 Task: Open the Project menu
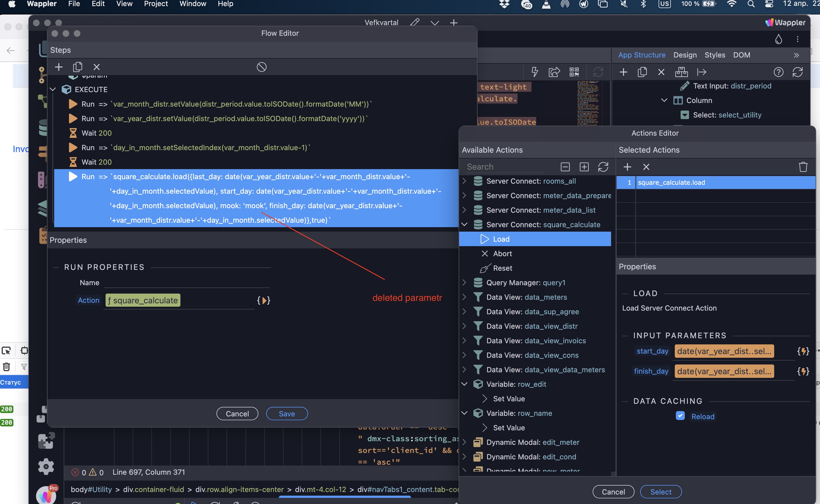click(156, 4)
